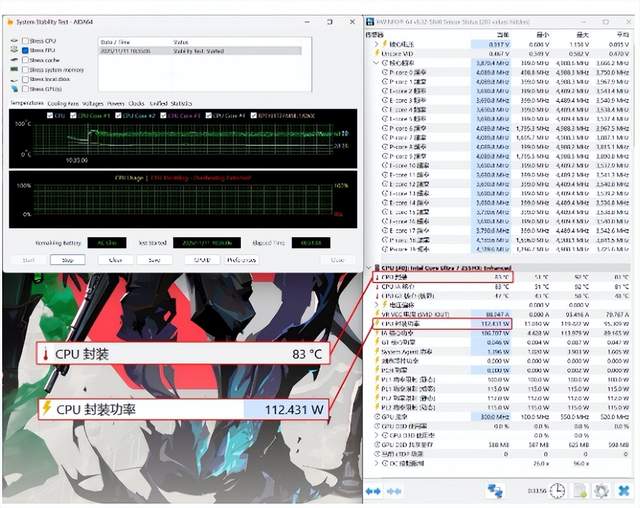Click HWiNFO expand-all arrows icon in bottom toolbar
The image size is (640, 508).
point(373,491)
